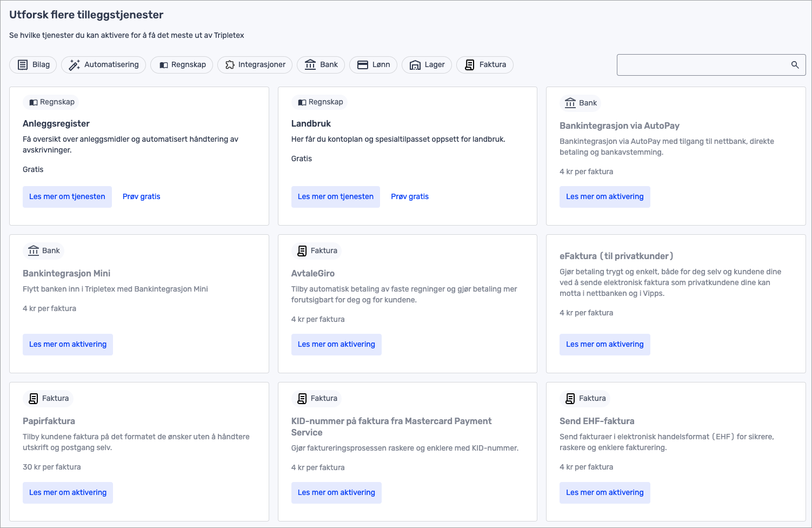Read more about activating Papirfaktura

pos(68,493)
